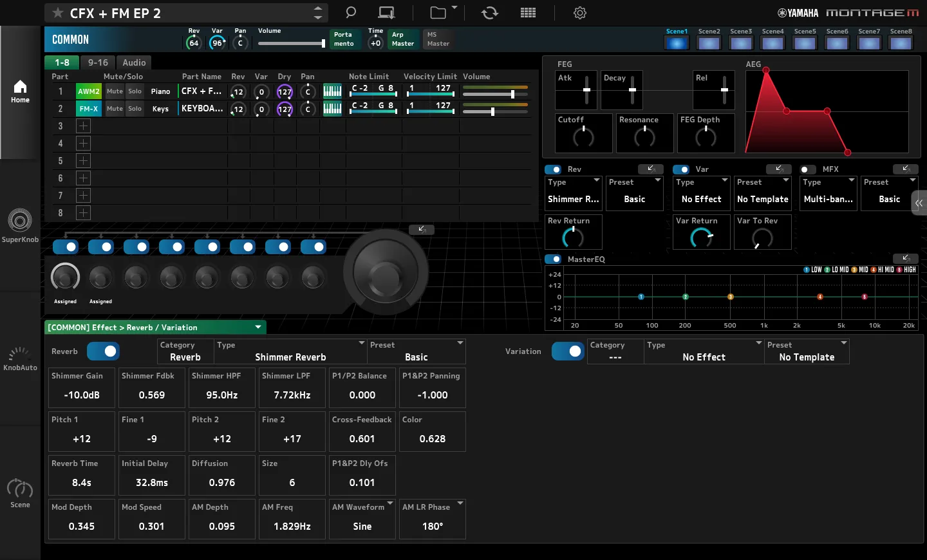This screenshot has height=560, width=927.
Task: Click the common Volume slider
Action: click(292, 44)
